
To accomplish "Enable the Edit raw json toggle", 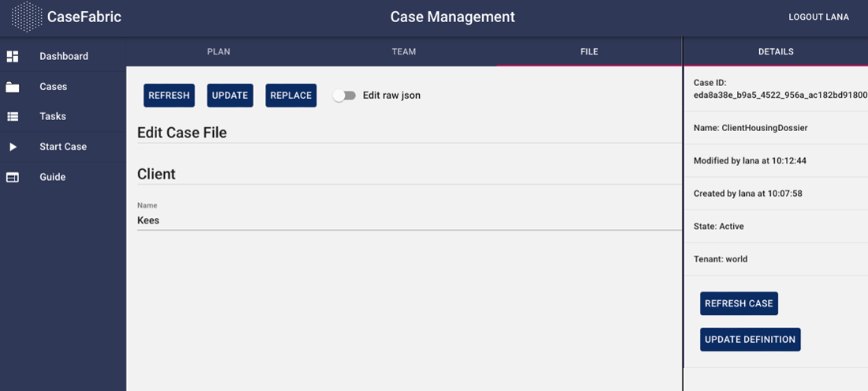I will 344,96.
